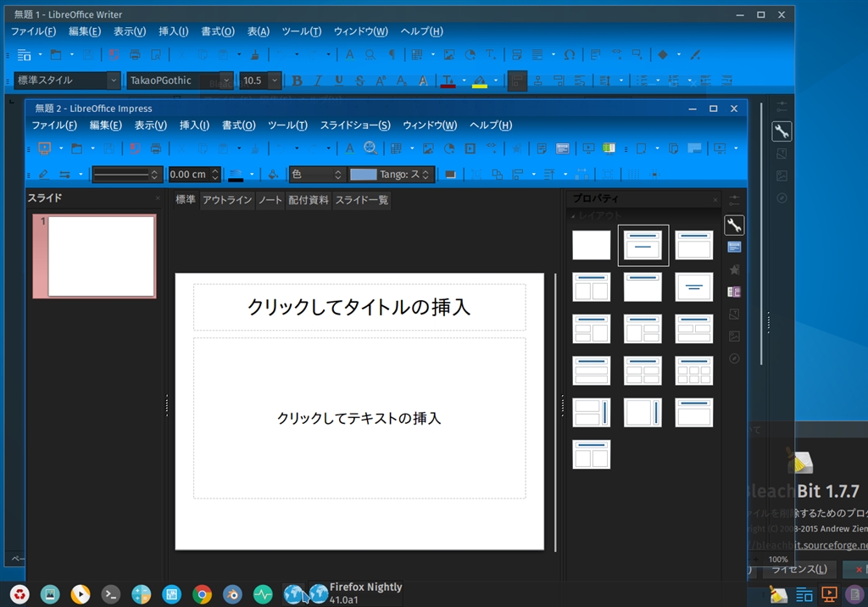
Task: Switch to 標準 view tab
Action: (186, 200)
